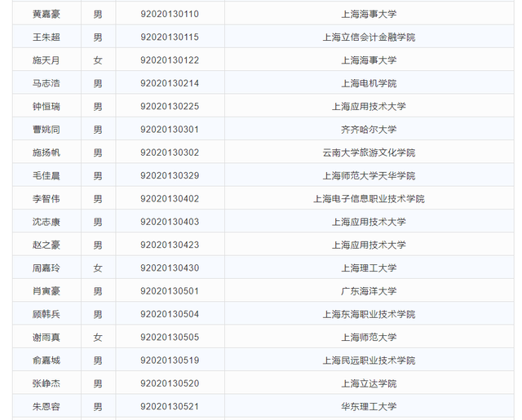Viewport: 522px width, 420px height.
Task: Click gender 女 in 周嘉玲 row
Action: [98, 268]
